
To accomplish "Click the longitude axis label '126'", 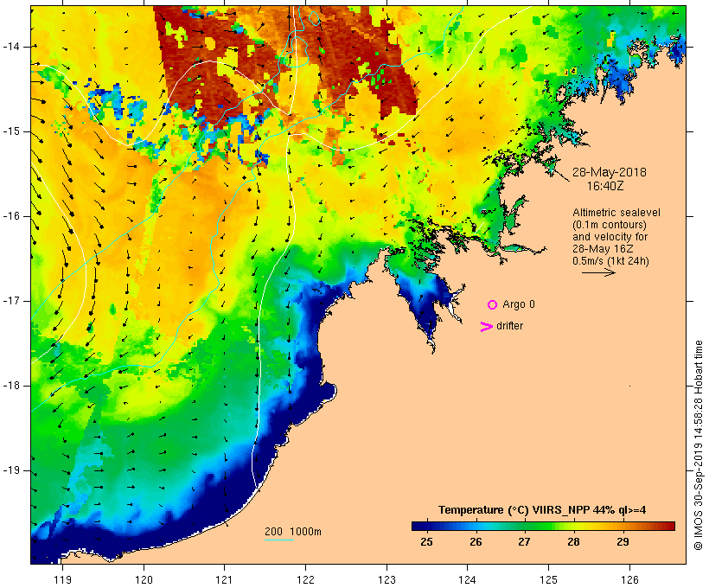I will click(x=629, y=579).
